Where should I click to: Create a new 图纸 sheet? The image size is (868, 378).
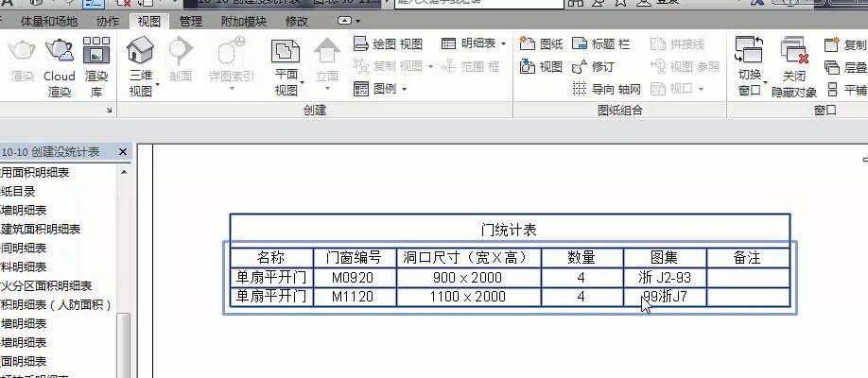[542, 43]
